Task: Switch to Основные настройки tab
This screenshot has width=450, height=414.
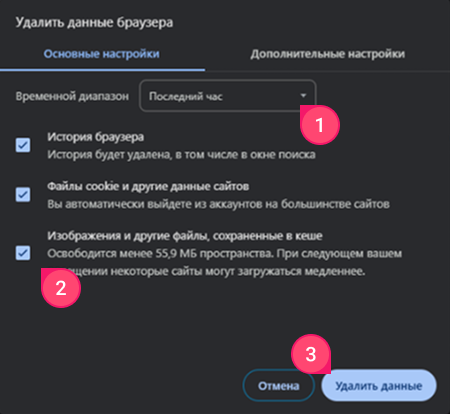Action: click(x=102, y=54)
